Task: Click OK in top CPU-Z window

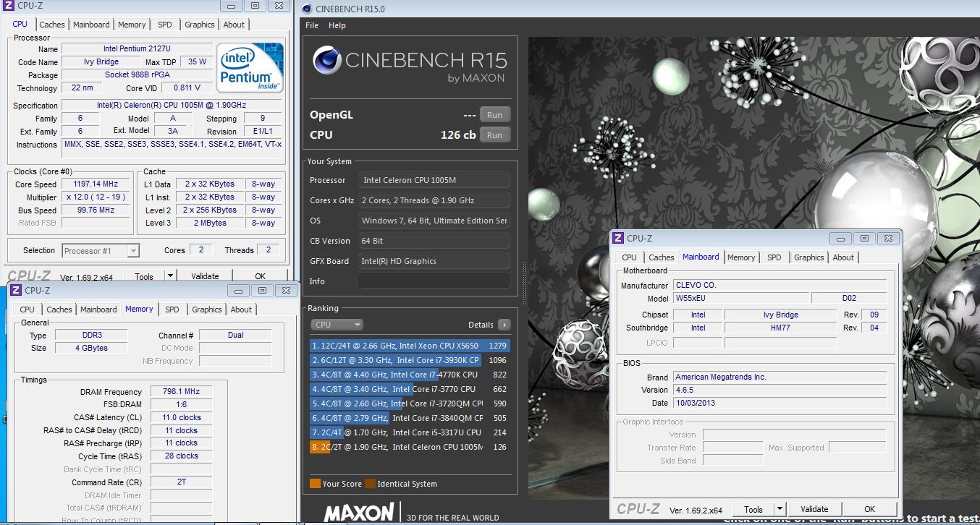Action: pos(261,276)
